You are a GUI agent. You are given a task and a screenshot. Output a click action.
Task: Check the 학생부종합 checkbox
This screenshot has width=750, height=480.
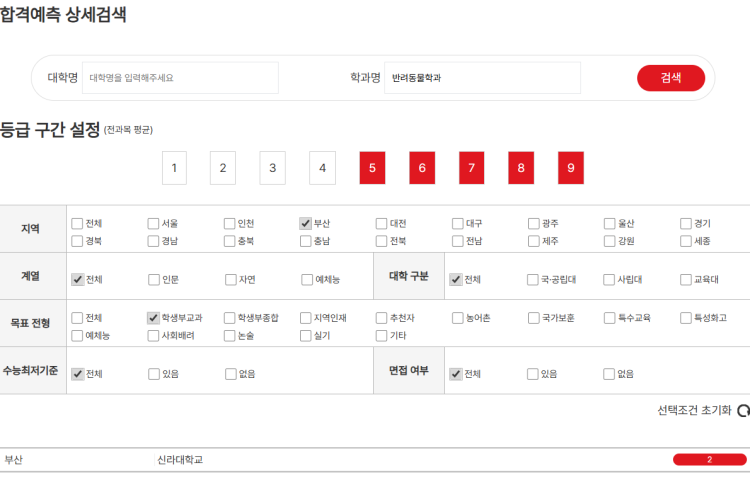(230, 318)
